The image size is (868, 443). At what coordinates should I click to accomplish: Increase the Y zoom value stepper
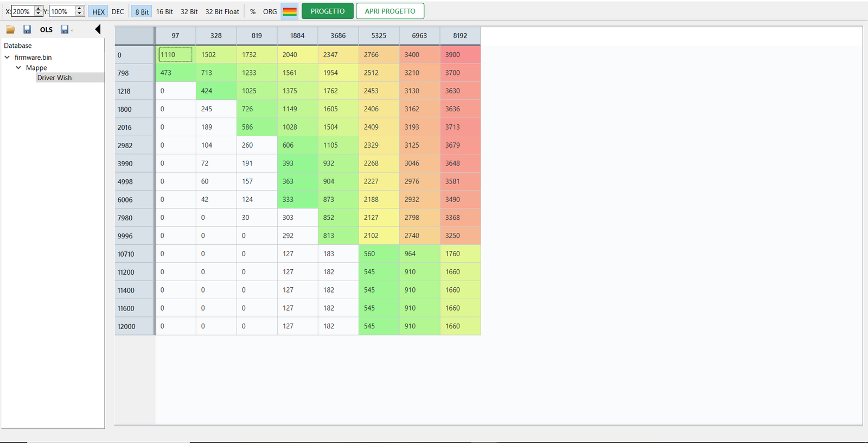click(x=80, y=8)
